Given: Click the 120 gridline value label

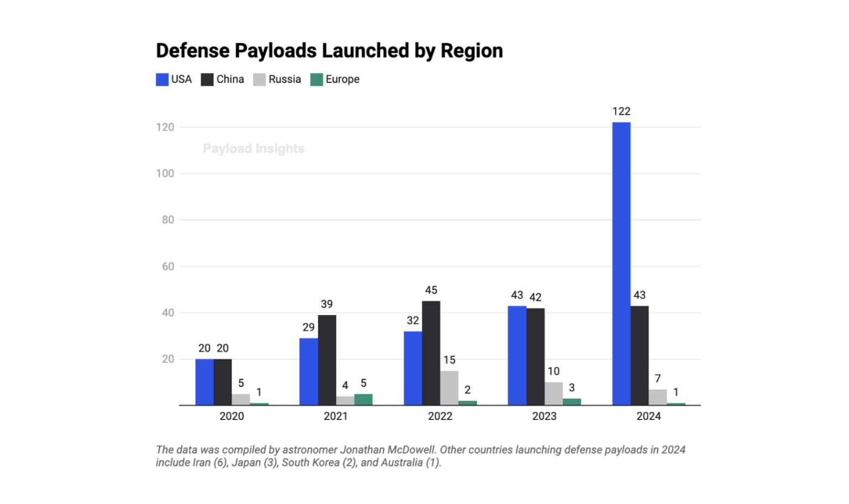Looking at the screenshot, I should point(165,126).
